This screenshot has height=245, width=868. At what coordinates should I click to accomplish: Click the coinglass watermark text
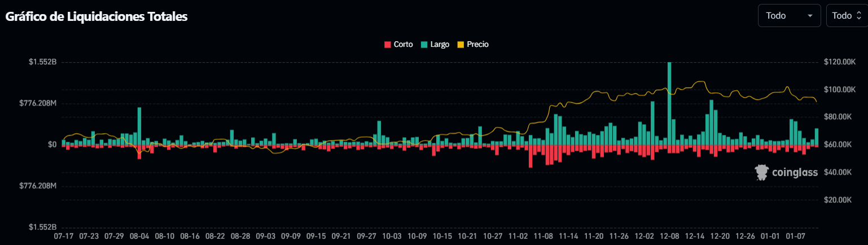click(x=795, y=173)
